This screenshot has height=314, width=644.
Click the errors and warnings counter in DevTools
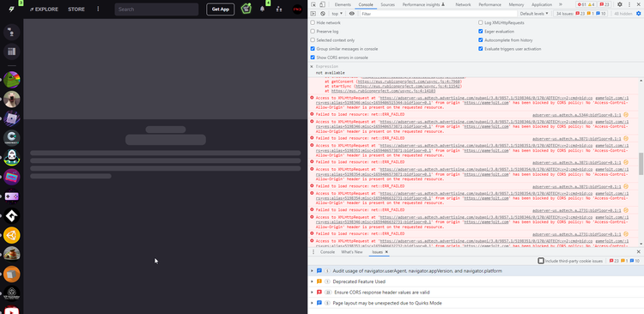click(x=586, y=4)
